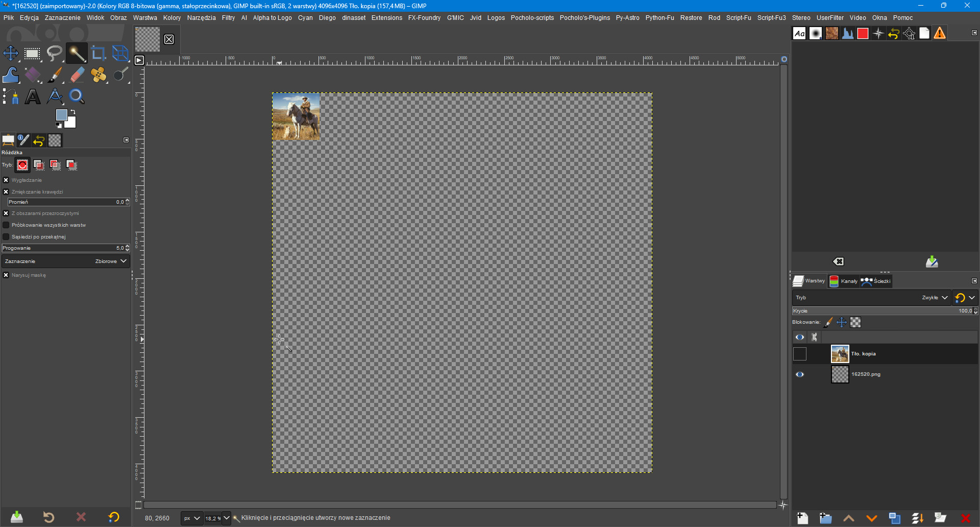Click the foreground color swatch
This screenshot has width=980, height=527.
[x=61, y=115]
